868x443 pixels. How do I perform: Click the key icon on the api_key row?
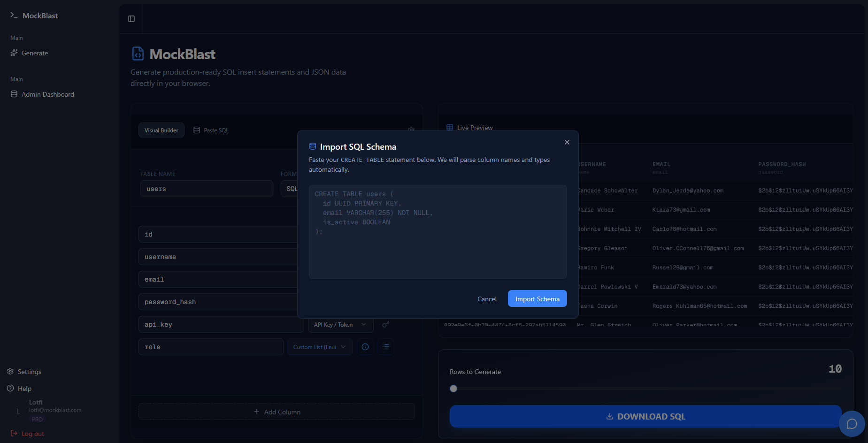click(386, 324)
